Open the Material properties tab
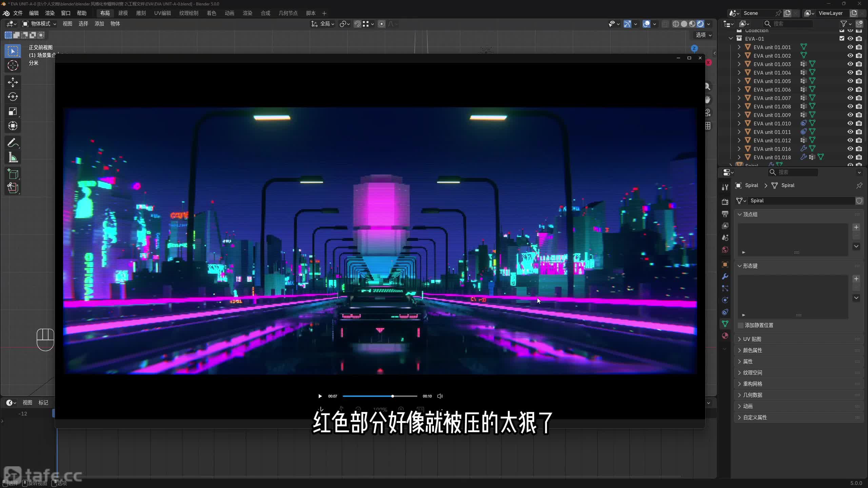This screenshot has width=868, height=488. [x=725, y=336]
